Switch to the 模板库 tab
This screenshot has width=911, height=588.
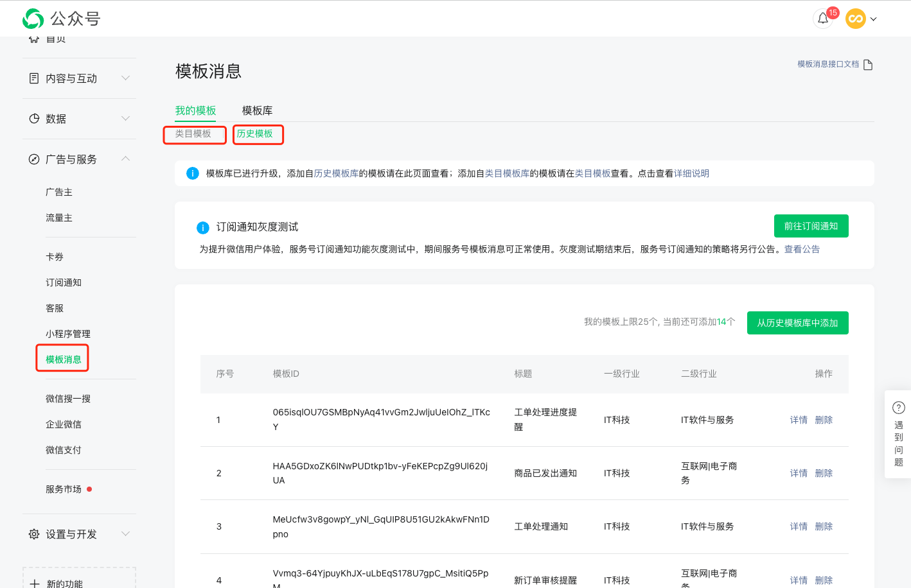tap(257, 110)
